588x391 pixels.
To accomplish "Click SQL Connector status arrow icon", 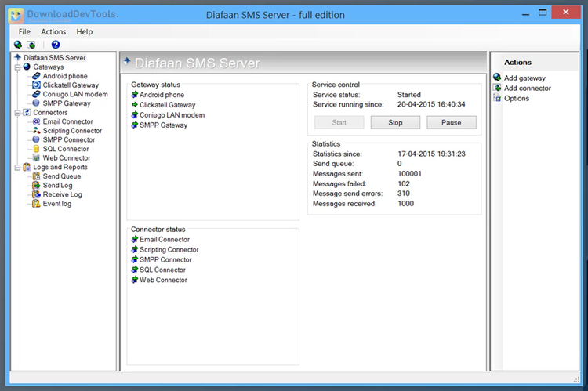I will coord(135,270).
